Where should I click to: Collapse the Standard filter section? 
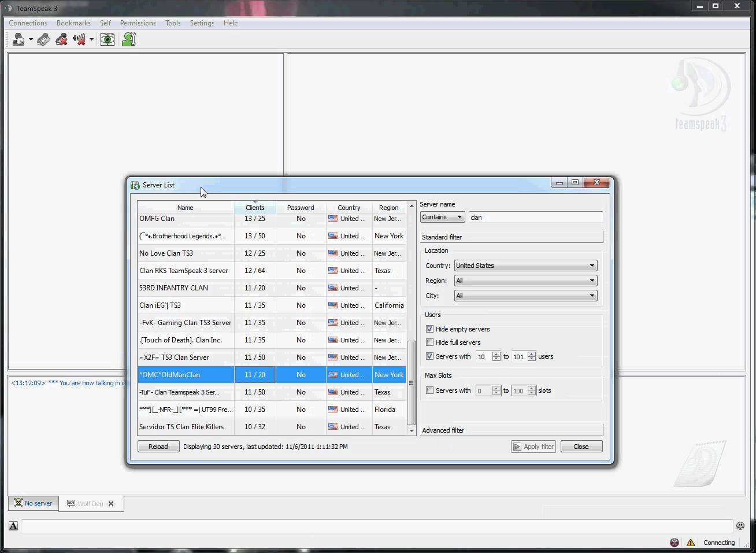(x=512, y=237)
